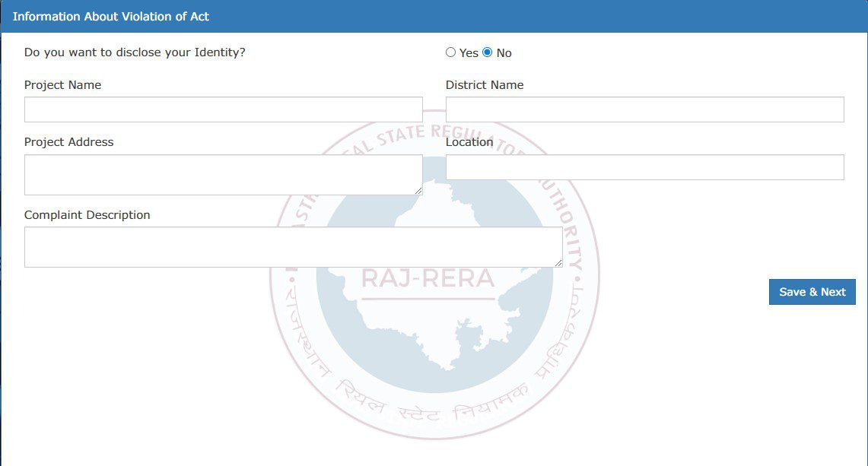The image size is (868, 466).
Task: Click inside the Project Name field
Action: (224, 109)
